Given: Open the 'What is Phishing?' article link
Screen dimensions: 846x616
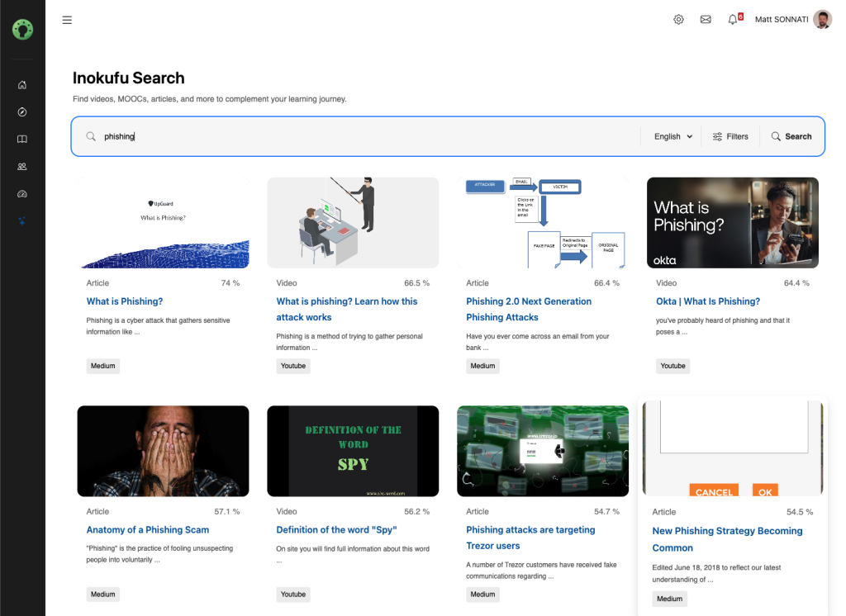Looking at the screenshot, I should (x=124, y=301).
